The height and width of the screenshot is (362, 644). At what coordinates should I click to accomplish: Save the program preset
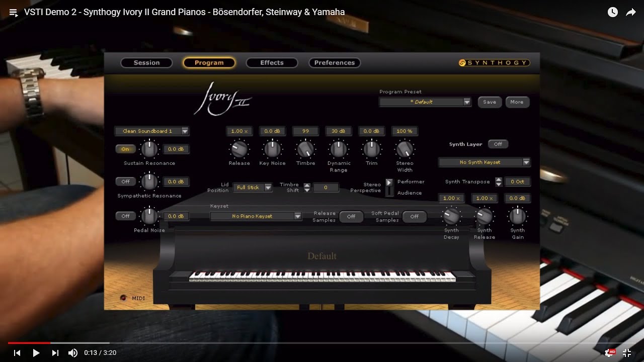490,102
